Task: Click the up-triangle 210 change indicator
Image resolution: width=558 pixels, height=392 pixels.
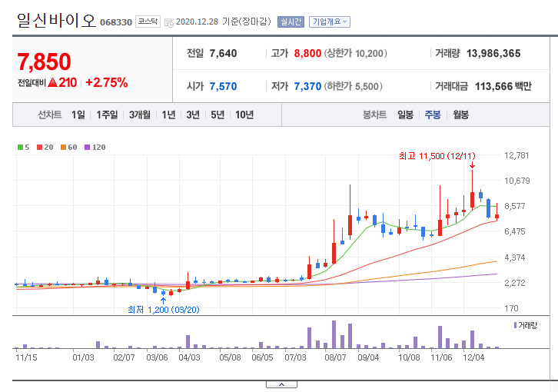Action: [62, 82]
